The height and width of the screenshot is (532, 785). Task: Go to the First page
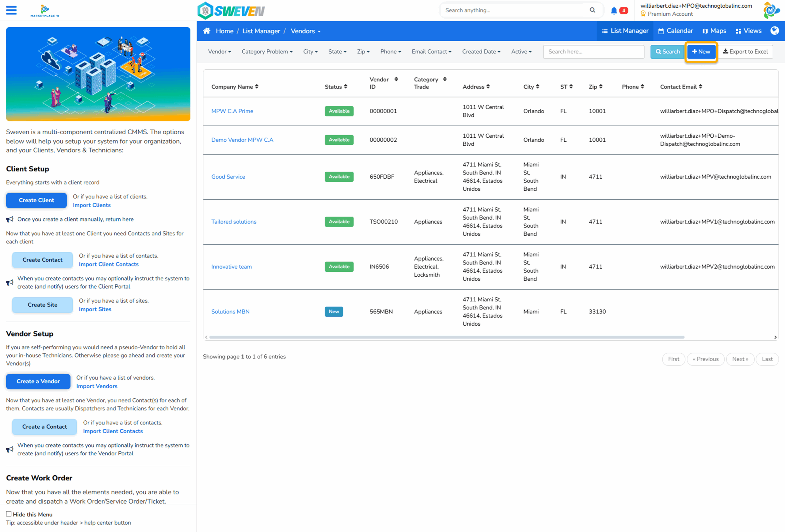coord(673,359)
